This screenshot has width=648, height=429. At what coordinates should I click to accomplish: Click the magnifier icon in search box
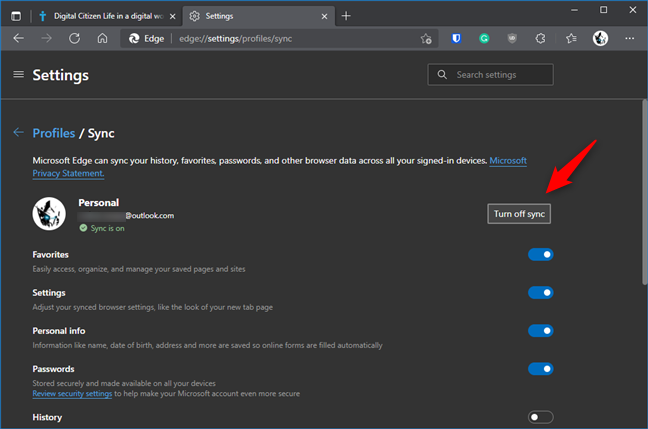442,74
